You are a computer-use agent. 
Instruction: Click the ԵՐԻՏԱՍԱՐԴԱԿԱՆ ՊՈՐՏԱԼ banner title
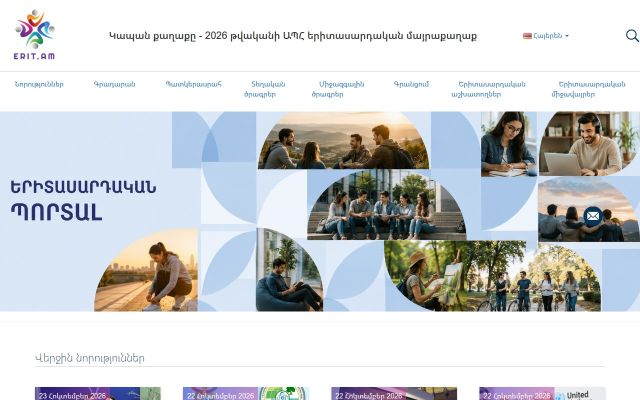(x=83, y=200)
